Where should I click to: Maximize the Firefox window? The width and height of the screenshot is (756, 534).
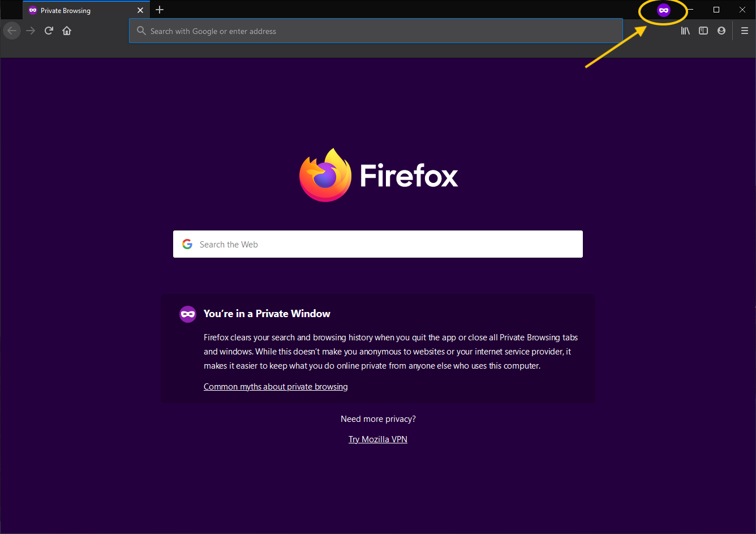[716, 10]
